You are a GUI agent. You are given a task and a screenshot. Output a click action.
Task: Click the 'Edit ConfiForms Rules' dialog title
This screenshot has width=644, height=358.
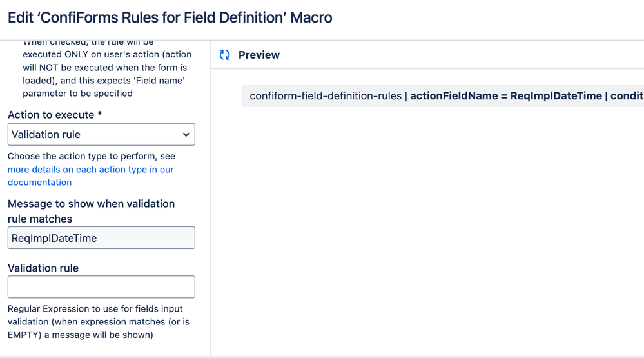[170, 17]
